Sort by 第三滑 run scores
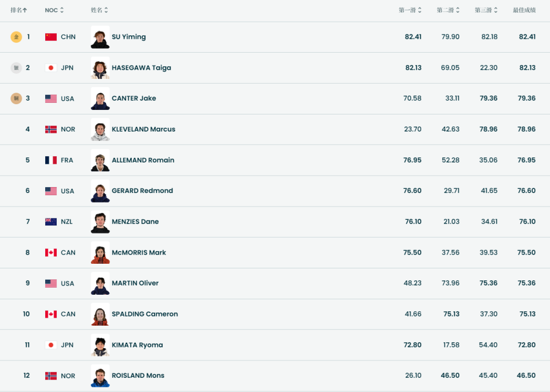Image resolution: width=550 pixels, height=392 pixels. point(486,10)
